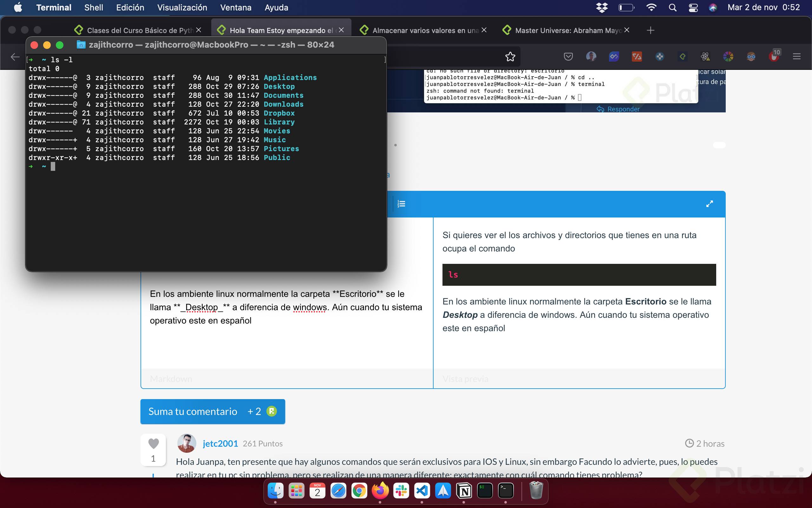This screenshot has height=508, width=812.
Task: Open Spotlight search in the menu bar
Action: tap(672, 7)
